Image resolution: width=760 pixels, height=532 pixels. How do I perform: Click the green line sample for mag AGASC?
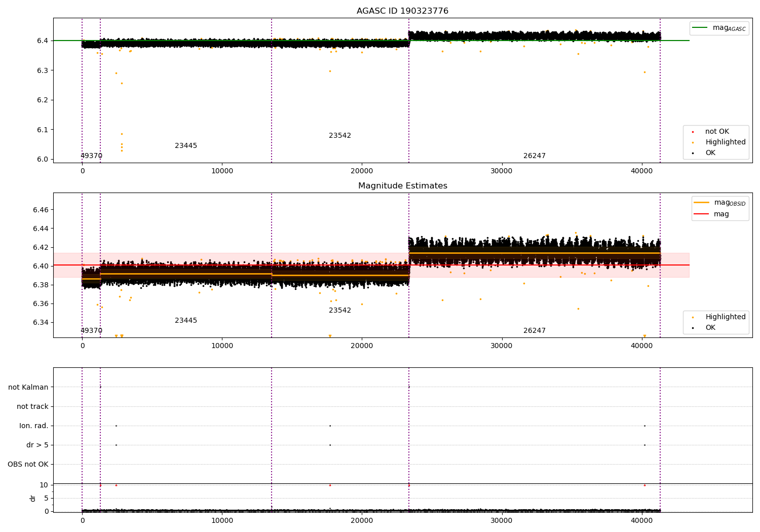(x=700, y=28)
